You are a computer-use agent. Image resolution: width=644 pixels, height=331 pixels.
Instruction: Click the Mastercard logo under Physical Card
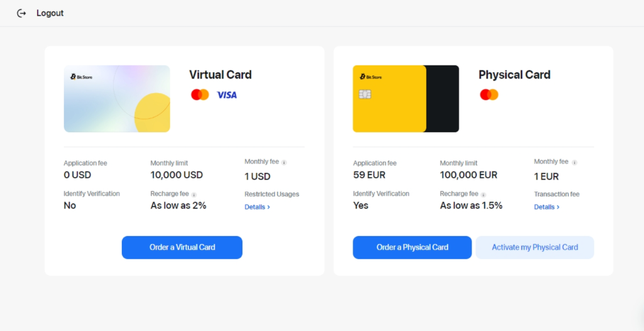[x=489, y=95]
